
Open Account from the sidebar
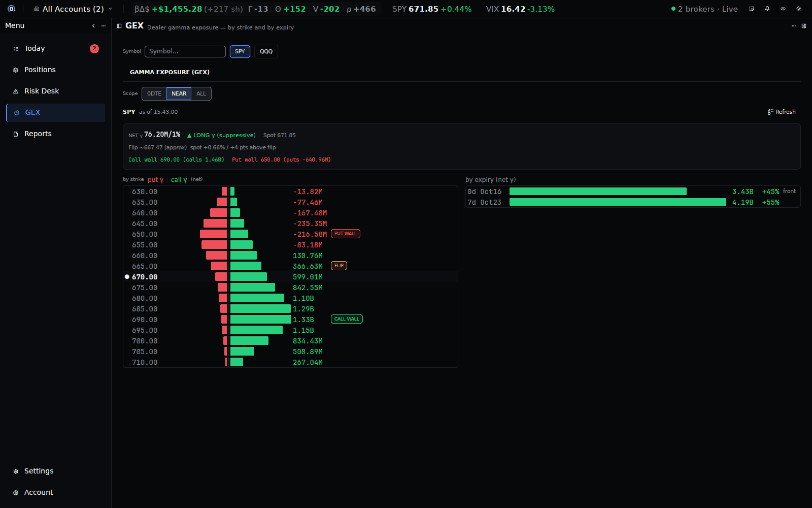pos(56,492)
